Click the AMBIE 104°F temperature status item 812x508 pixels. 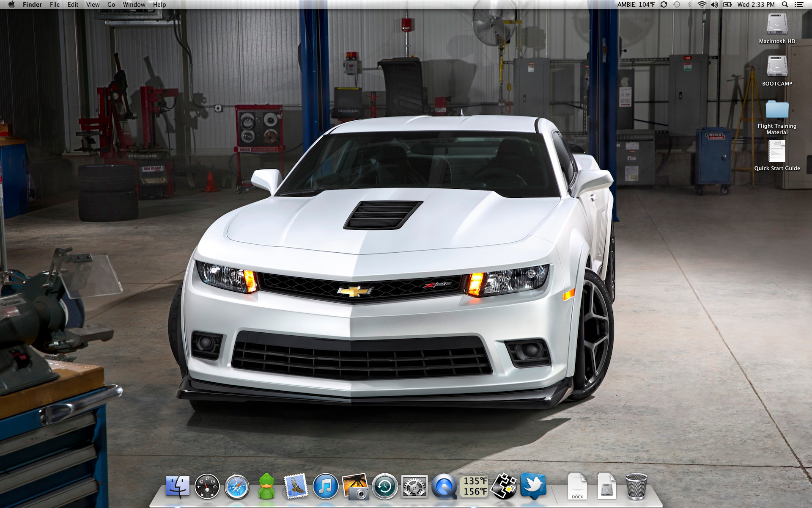coord(636,5)
